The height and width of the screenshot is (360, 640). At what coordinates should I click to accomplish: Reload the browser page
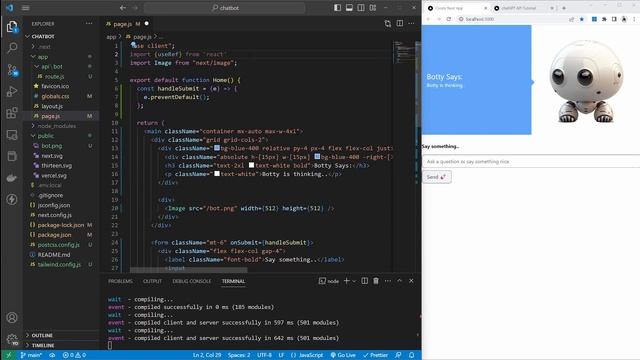(449, 19)
